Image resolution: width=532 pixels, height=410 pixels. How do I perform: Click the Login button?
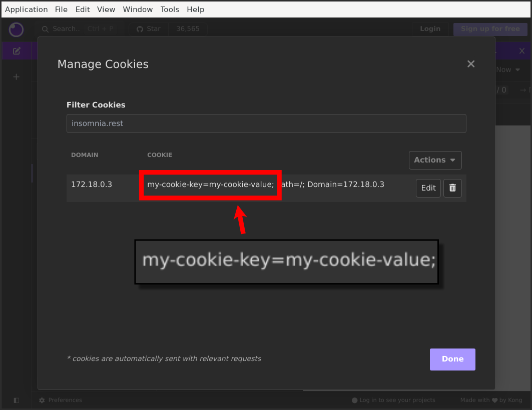pos(430,29)
